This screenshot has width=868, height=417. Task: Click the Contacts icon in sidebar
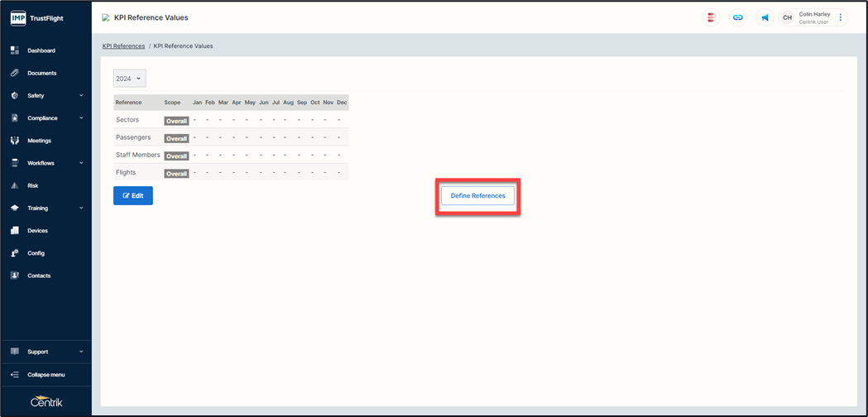point(16,276)
